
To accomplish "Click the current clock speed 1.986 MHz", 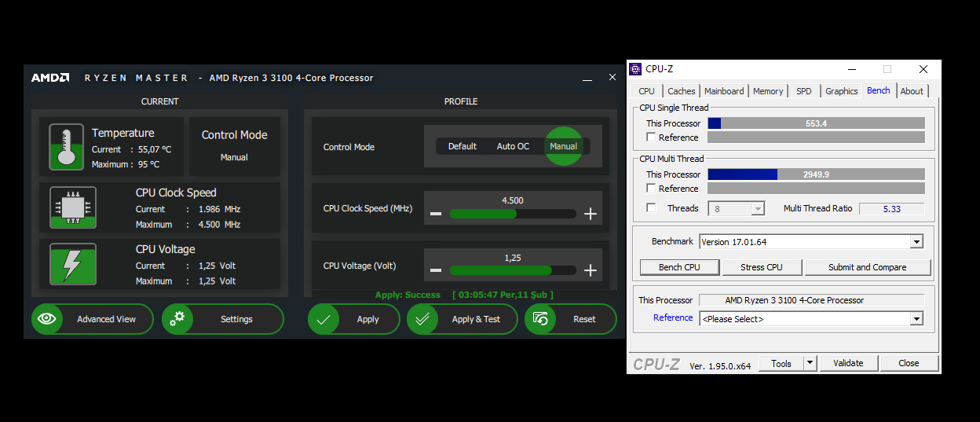I will [219, 209].
